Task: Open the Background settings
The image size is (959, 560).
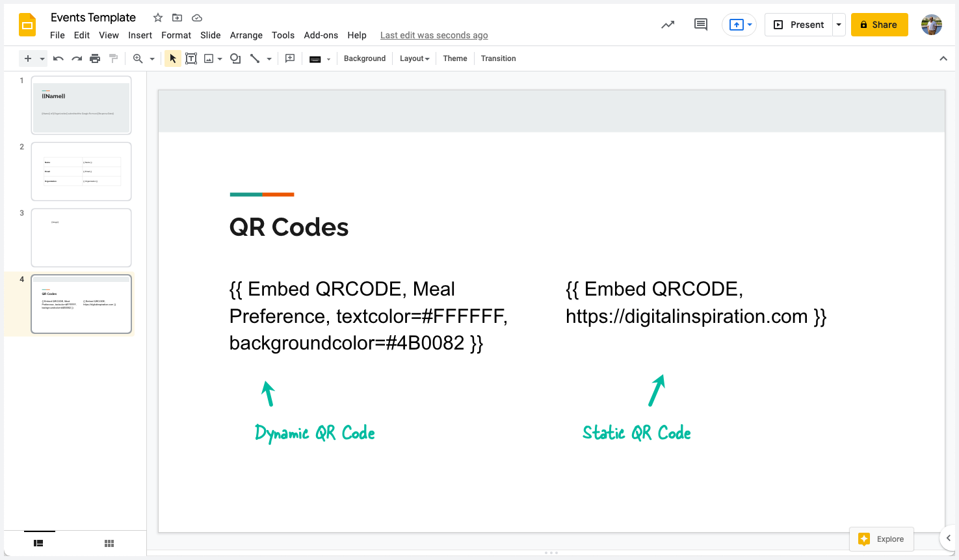Action: point(364,58)
